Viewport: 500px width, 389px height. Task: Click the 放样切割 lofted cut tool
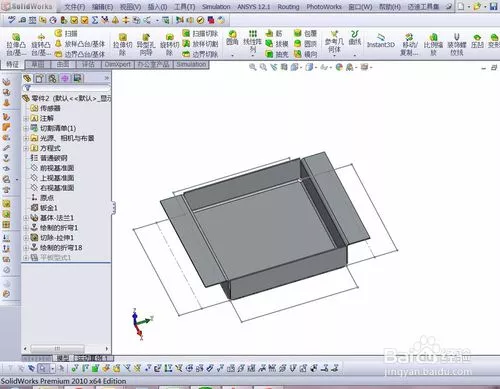tap(200, 44)
